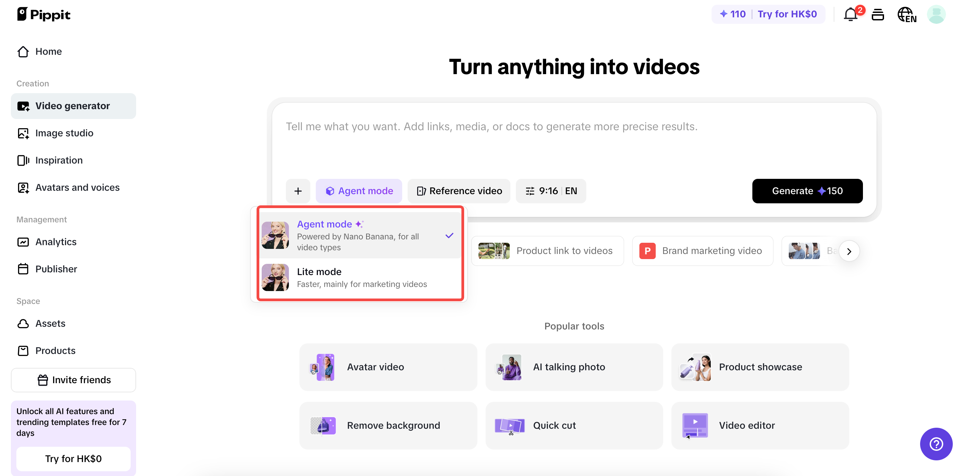Open Avatars and voices
This screenshot has width=980, height=476.
click(77, 187)
